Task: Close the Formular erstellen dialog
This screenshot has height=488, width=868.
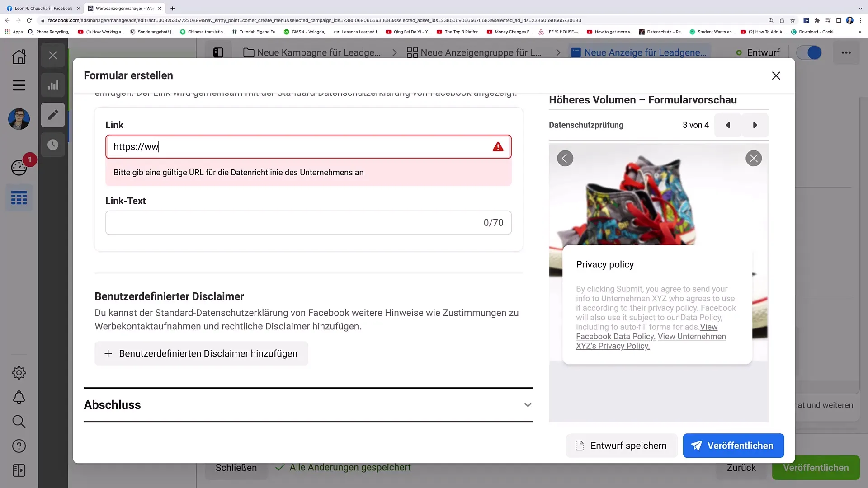Action: 776,75
